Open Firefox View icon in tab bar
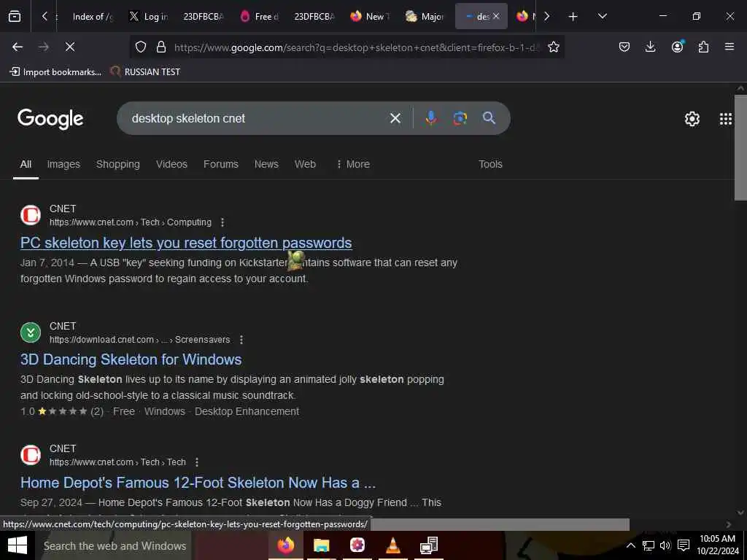This screenshot has width=747, height=560. click(15, 16)
